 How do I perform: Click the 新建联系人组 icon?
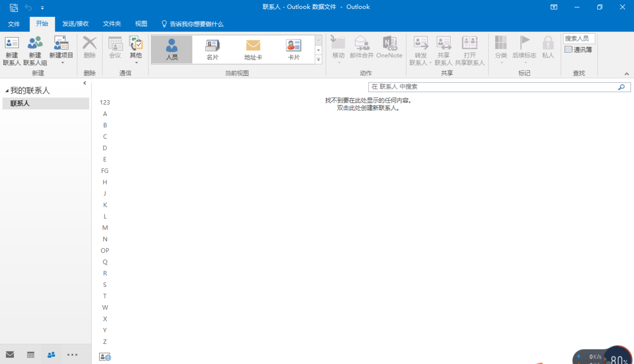[x=35, y=50]
